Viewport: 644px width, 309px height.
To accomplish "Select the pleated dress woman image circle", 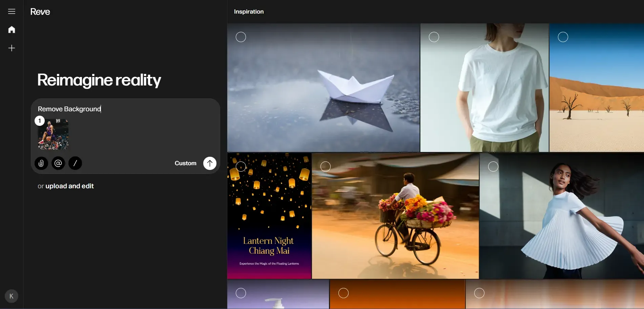I will pos(493,167).
